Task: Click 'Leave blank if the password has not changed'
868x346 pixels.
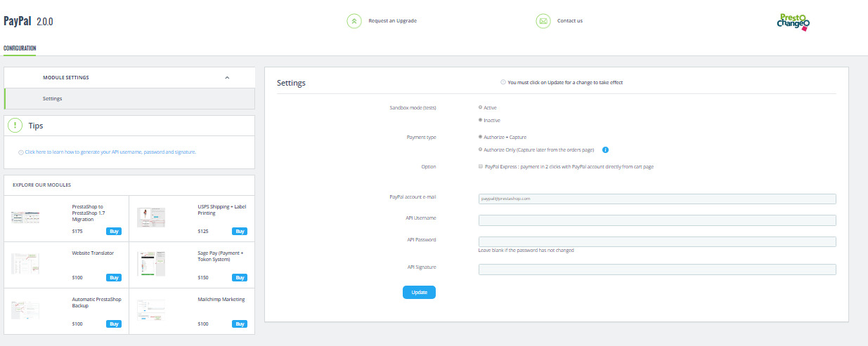Action: pyautogui.click(x=526, y=250)
